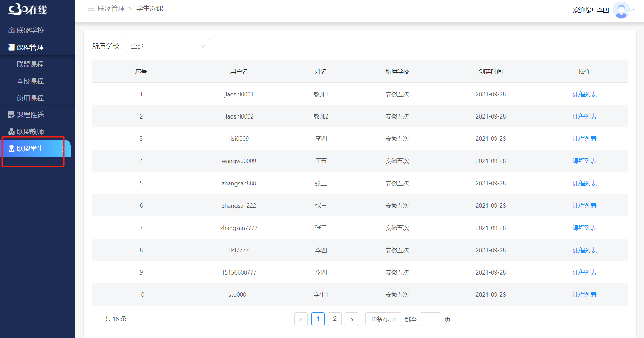
Task: Open the 10条/页 page size dropdown
Action: (383, 319)
